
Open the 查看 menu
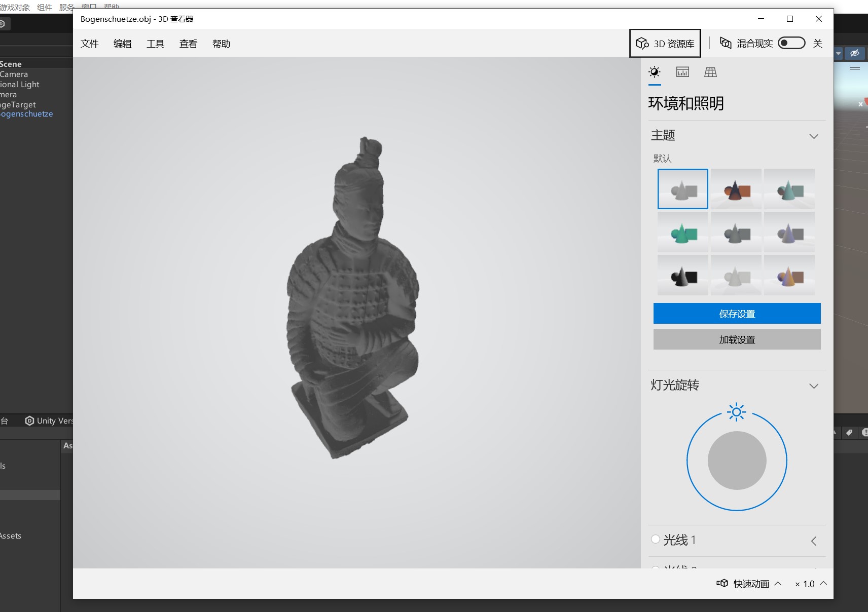(188, 44)
